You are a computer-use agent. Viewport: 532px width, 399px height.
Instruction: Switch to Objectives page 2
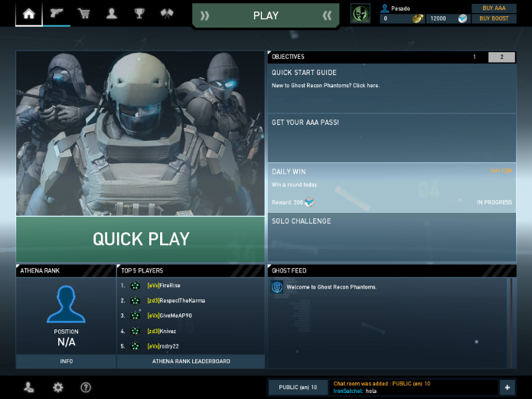[x=501, y=57]
